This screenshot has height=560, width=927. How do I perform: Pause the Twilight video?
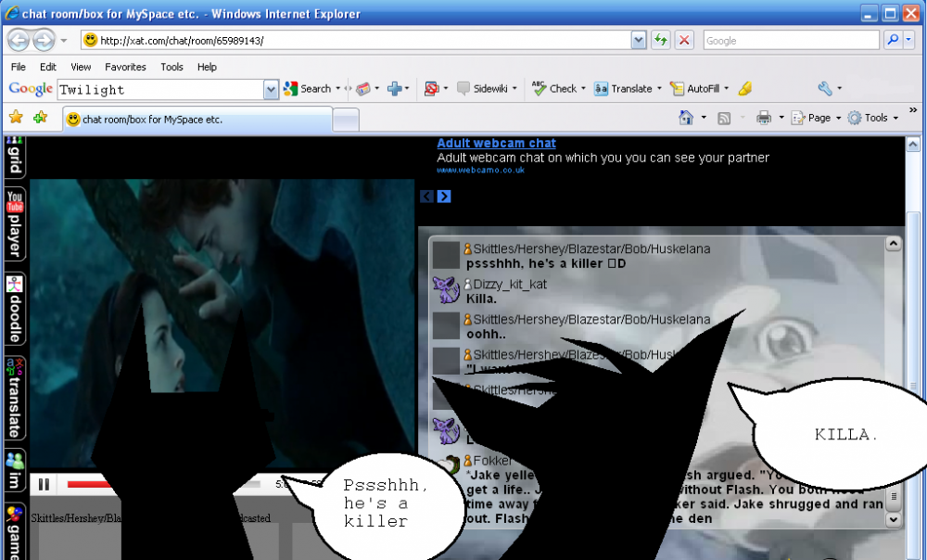(44, 484)
